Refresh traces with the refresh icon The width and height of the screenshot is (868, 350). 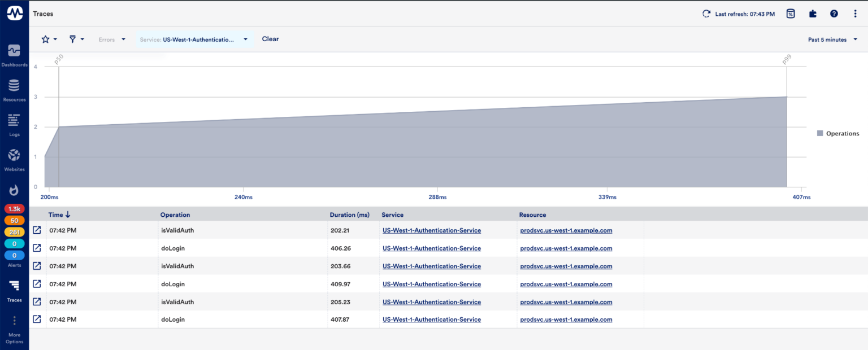click(706, 13)
